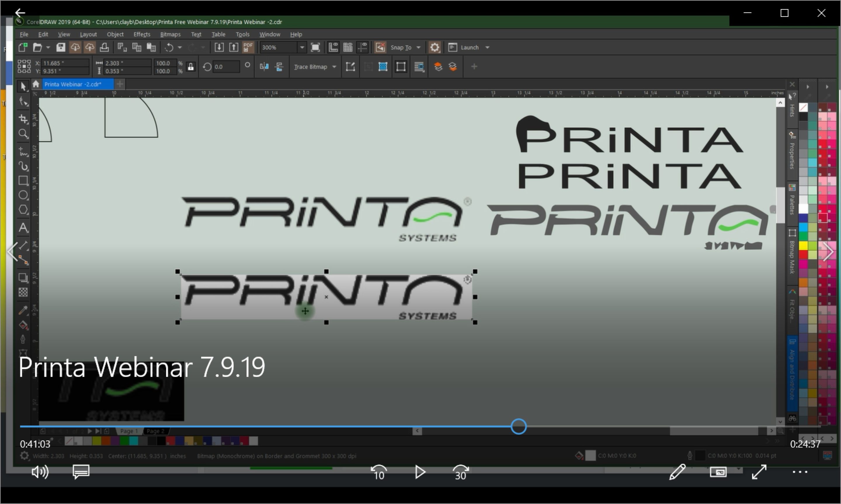
Task: Toggle show guidelines icon
Action: (x=362, y=47)
